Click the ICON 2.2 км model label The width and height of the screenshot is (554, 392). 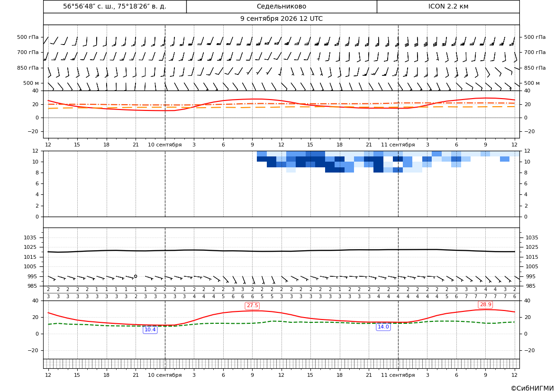[448, 6]
